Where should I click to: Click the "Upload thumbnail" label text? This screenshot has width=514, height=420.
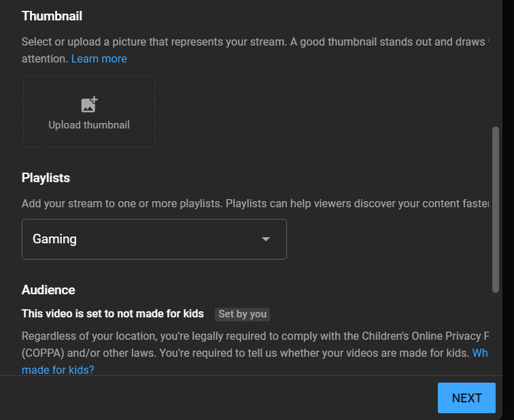point(89,125)
